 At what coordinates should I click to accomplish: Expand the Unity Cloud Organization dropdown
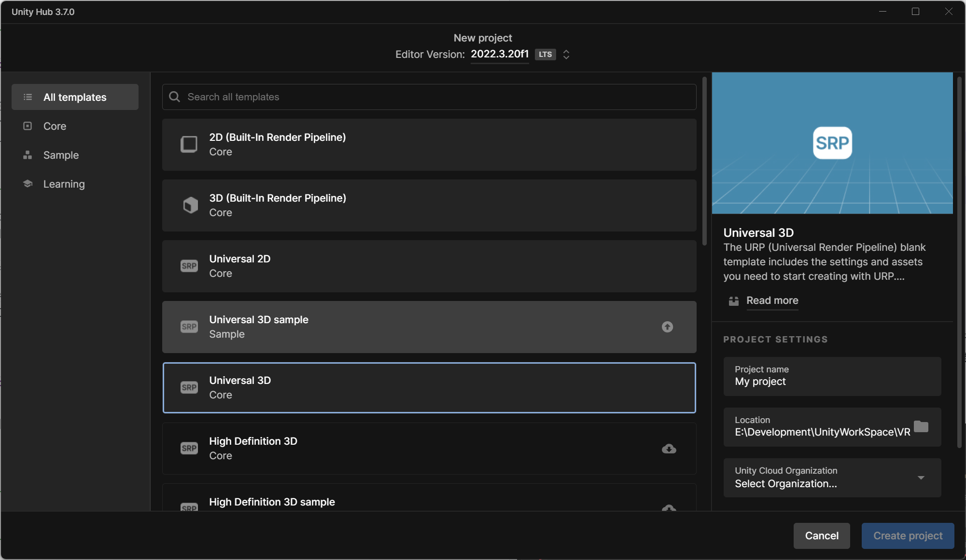click(832, 478)
